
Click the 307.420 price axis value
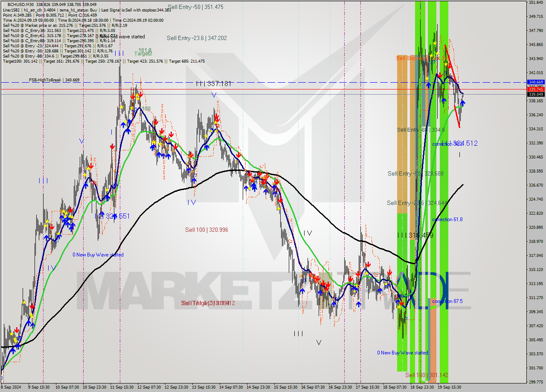[536, 326]
